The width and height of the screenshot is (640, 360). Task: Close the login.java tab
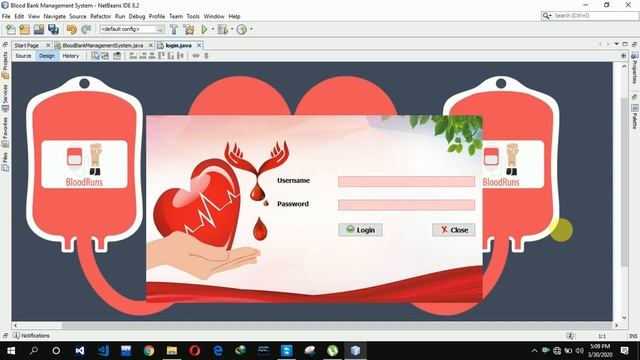[x=199, y=45]
